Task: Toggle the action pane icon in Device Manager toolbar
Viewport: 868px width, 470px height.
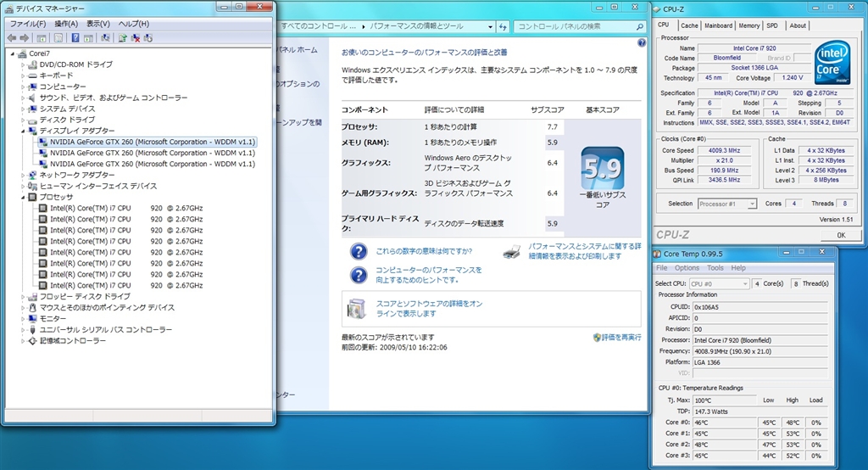Action: click(88, 37)
